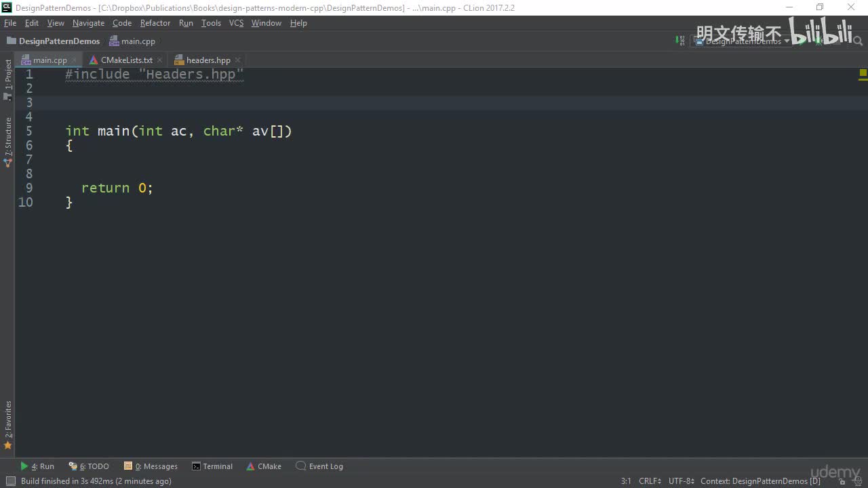Switch to the headers.hpp editor tab
This screenshot has width=868, height=488.
tap(208, 60)
